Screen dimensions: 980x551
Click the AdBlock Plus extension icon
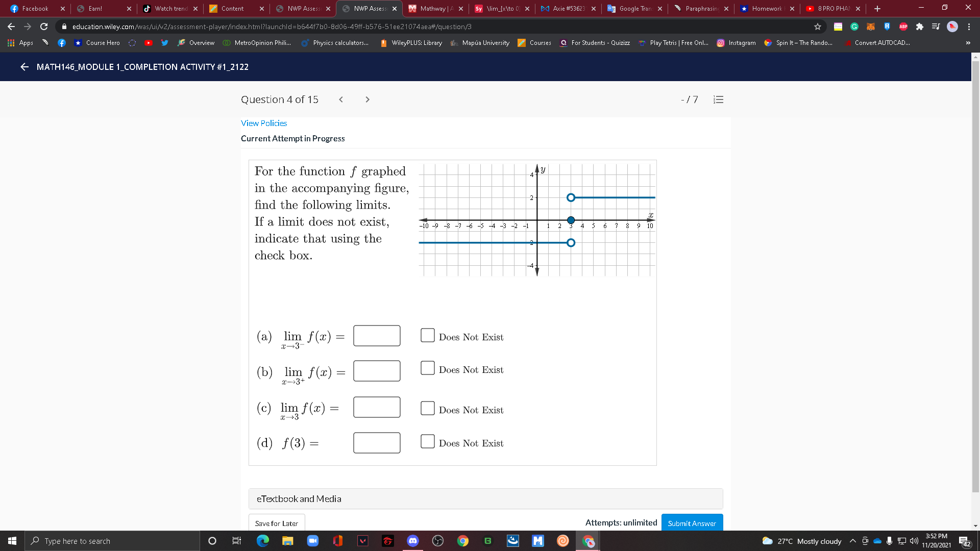903,27
